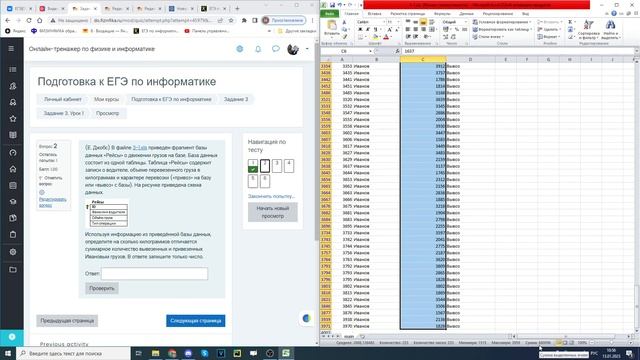
Task: Undo last action in Excel
Action: point(340,5)
